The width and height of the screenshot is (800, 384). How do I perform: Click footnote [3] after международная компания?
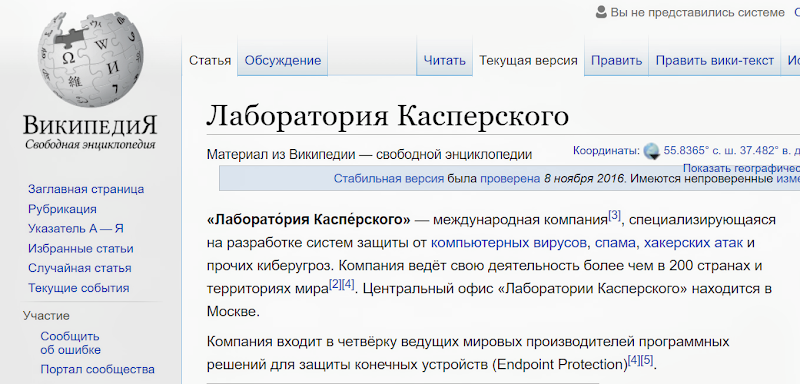coord(614,216)
